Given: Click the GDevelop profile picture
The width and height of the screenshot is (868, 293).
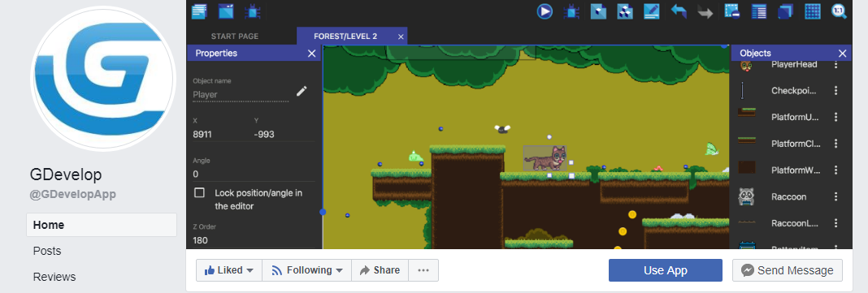Looking at the screenshot, I should [x=103, y=79].
